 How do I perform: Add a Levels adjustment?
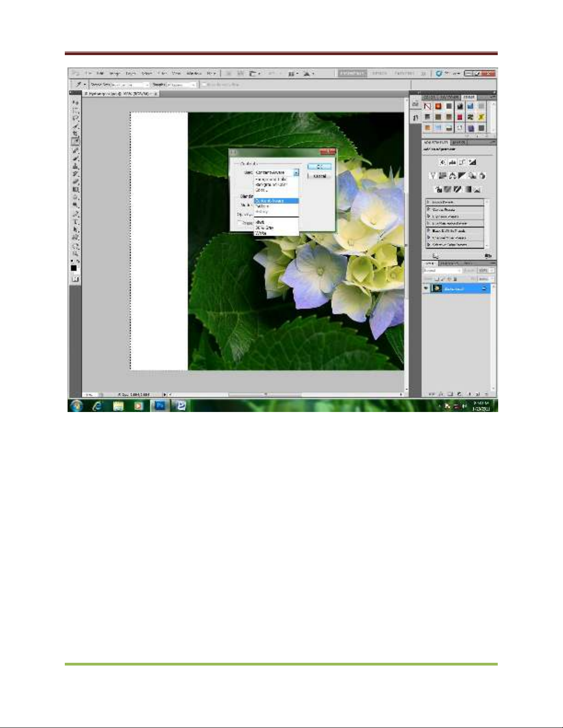[452, 162]
